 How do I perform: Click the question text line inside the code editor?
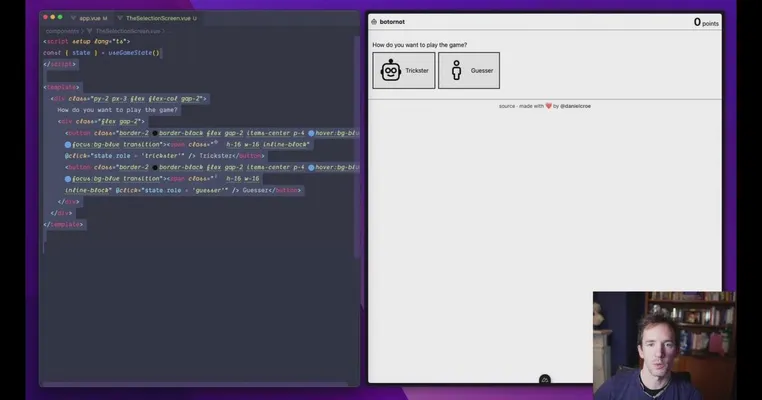(118, 110)
